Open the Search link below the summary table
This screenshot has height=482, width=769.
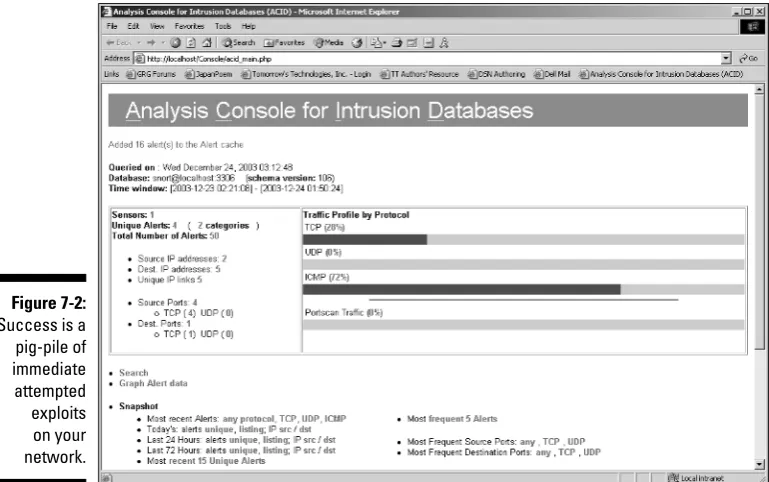coord(133,373)
